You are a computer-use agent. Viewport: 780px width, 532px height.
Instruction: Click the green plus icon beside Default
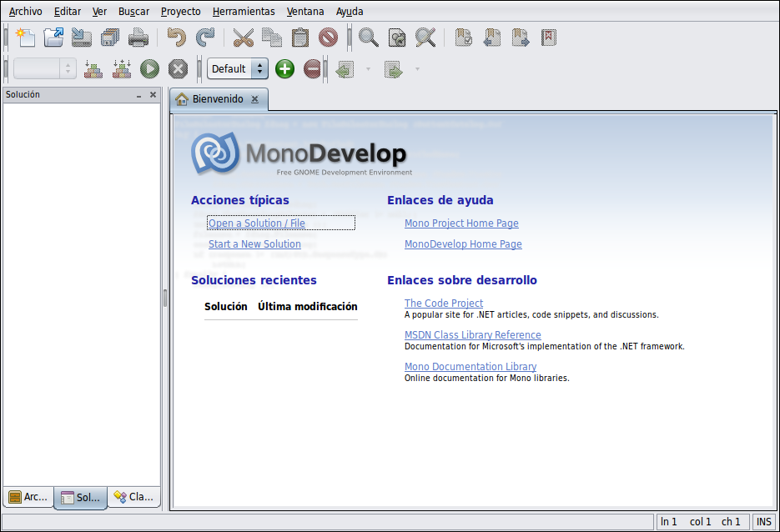[285, 69]
